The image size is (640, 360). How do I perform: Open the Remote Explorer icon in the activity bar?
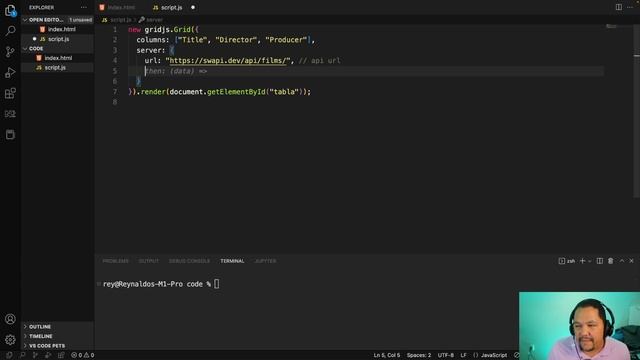point(10,114)
